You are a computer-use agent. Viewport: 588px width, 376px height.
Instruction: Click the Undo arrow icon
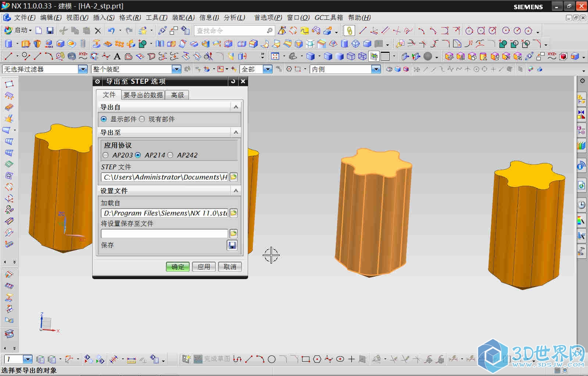(111, 30)
